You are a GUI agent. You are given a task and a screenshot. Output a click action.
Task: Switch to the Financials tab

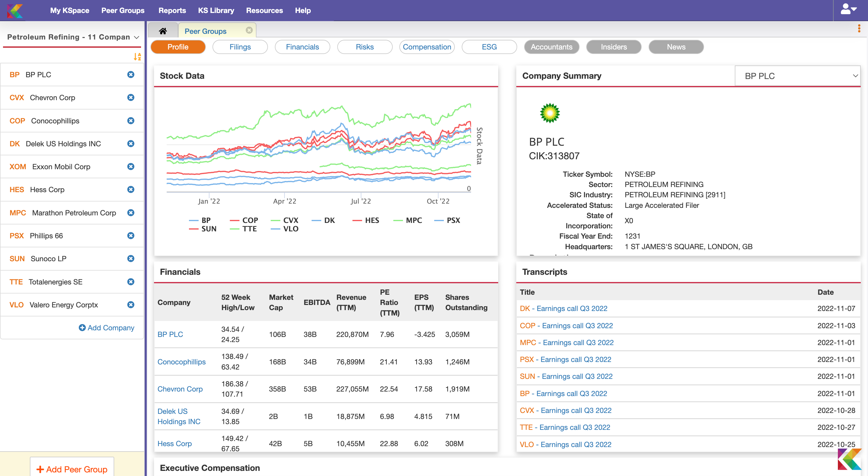[x=303, y=47]
